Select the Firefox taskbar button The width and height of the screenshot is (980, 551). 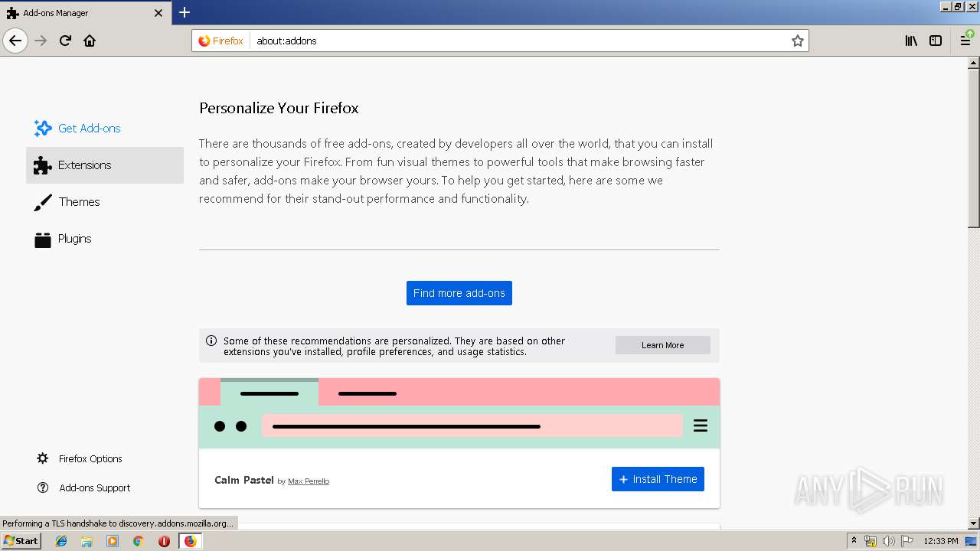tap(190, 541)
